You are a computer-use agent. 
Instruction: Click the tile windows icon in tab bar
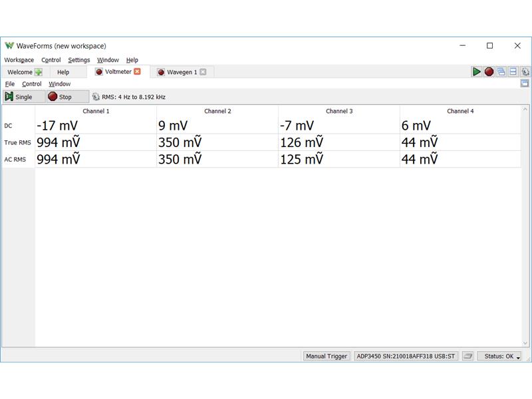513,72
